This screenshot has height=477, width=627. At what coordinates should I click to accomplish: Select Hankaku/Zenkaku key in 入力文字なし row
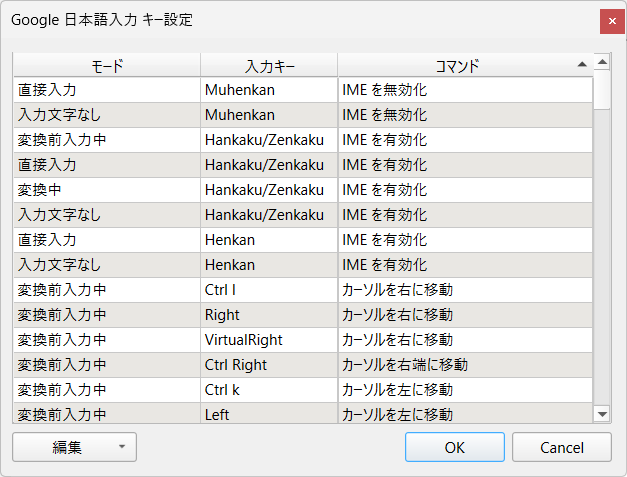[x=269, y=215]
